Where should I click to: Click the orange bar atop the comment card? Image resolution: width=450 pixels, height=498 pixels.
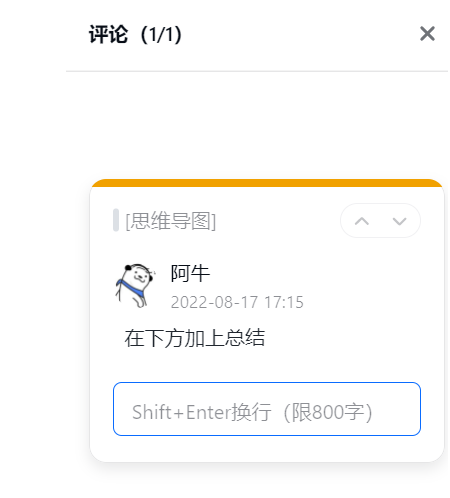267,183
